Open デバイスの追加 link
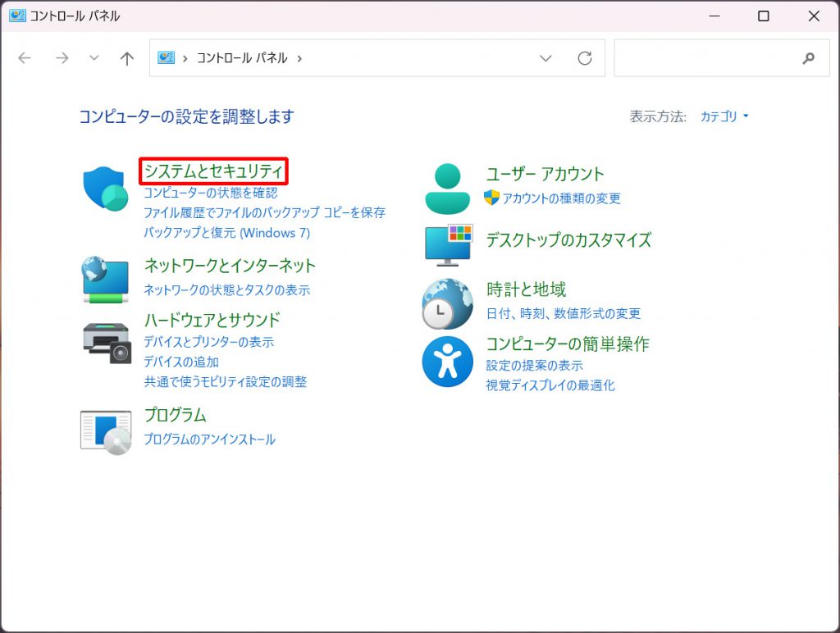The image size is (840, 633). (x=181, y=362)
